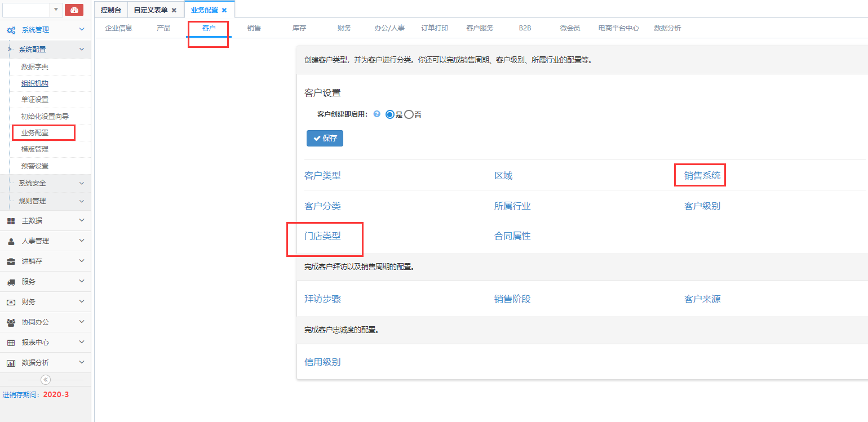Open the dropdown at top of sidebar

[56, 10]
